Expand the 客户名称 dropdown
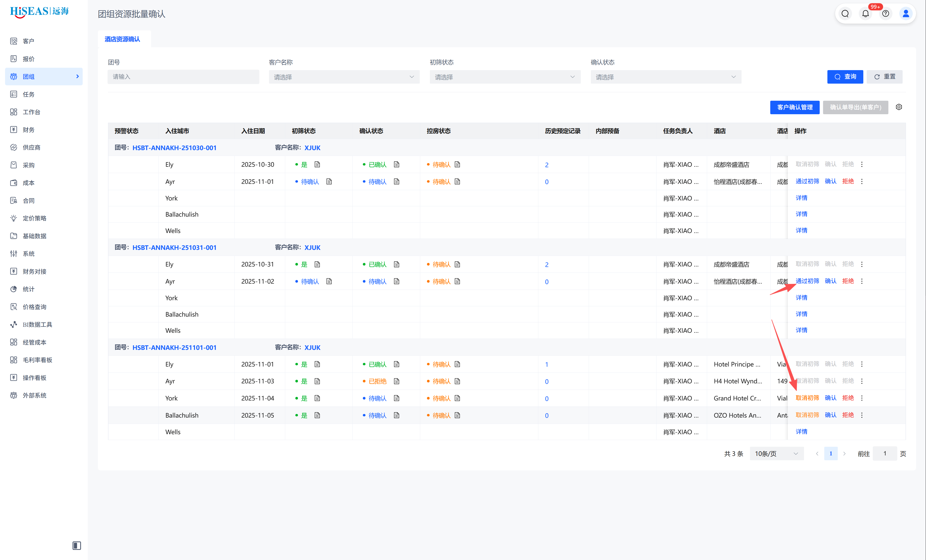The height and width of the screenshot is (560, 926). [344, 77]
